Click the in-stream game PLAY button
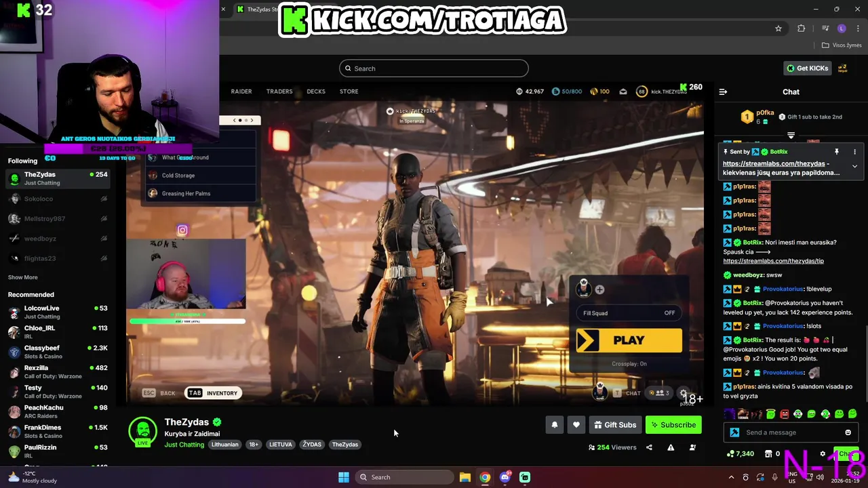Image resolution: width=868 pixels, height=488 pixels. [629, 341]
